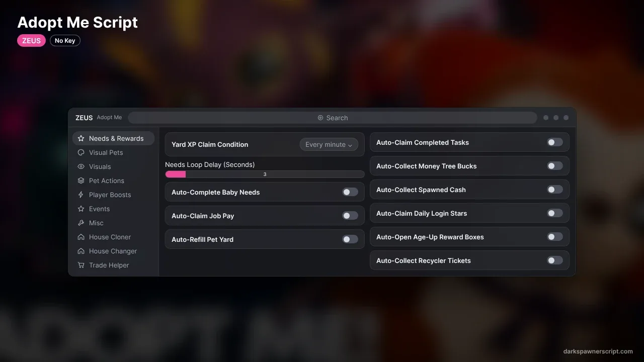Toggle Auto-Collect Recycler Tickets switch
The height and width of the screenshot is (362, 644).
pos(555,260)
